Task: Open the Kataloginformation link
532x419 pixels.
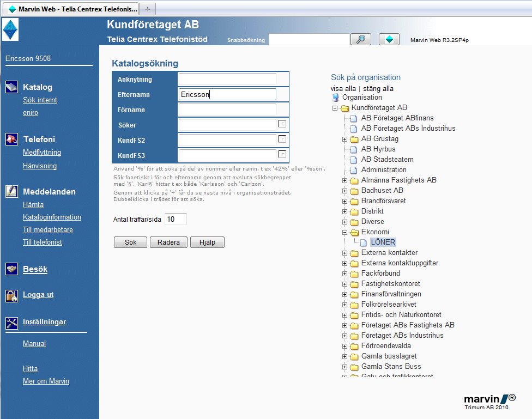Action: tap(52, 217)
